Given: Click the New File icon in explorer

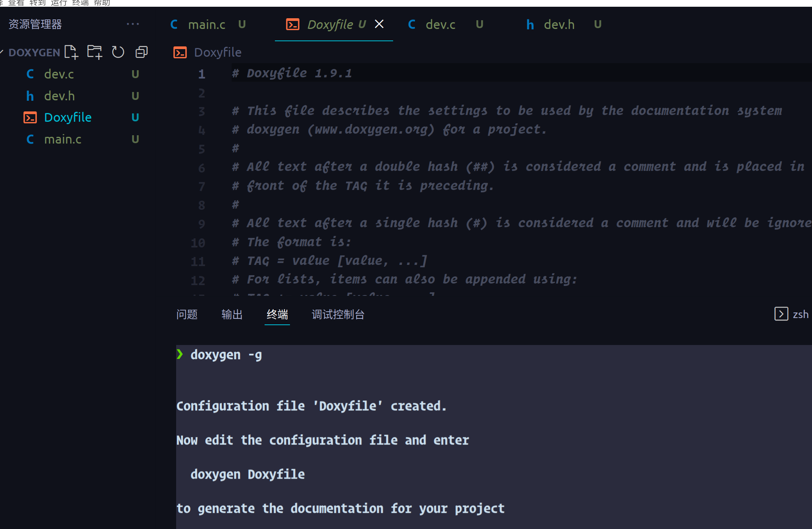Looking at the screenshot, I should tap(71, 52).
